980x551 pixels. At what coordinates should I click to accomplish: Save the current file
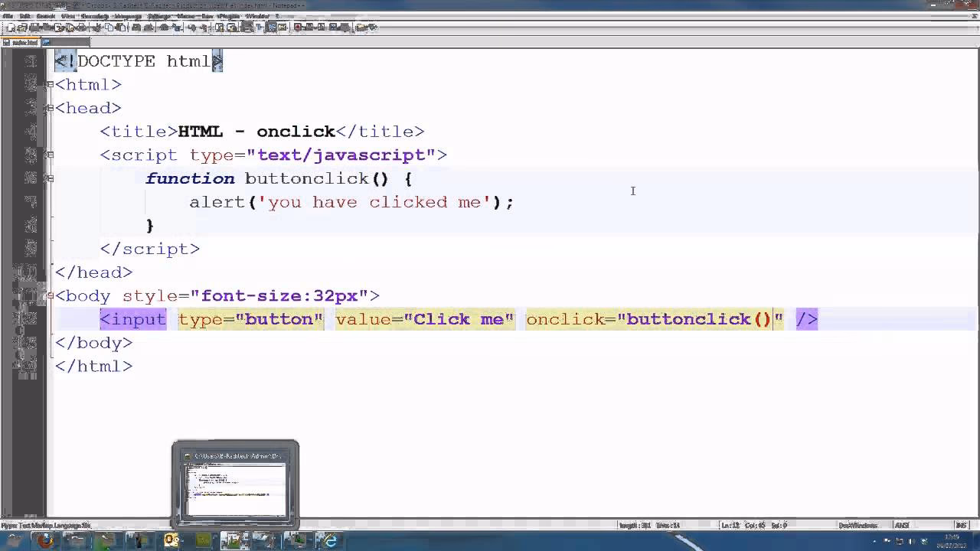34,28
